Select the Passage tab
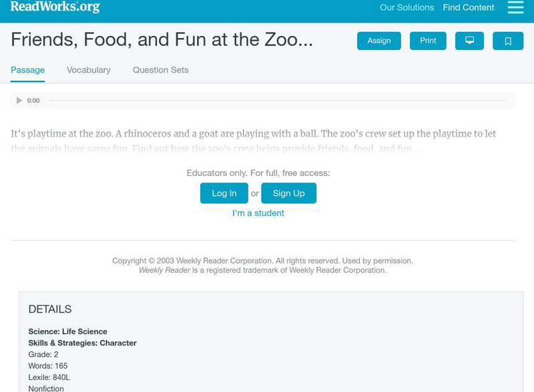This screenshot has height=392, width=534. point(27,70)
